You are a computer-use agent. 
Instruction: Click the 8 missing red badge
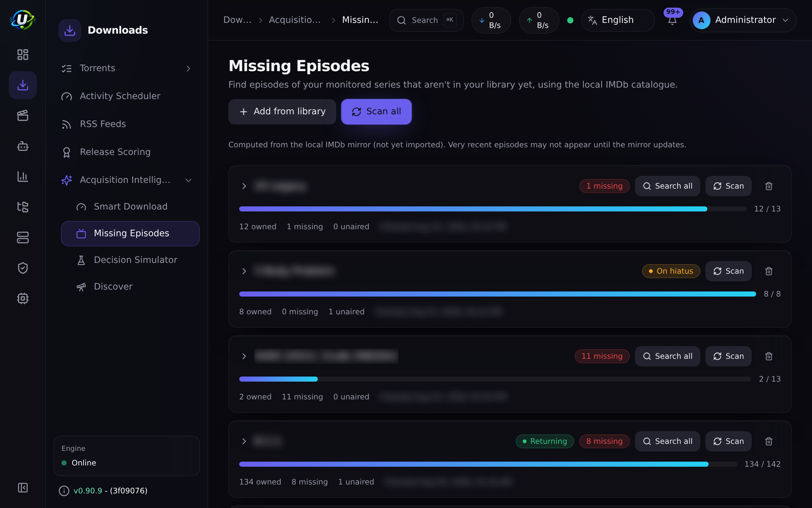pyautogui.click(x=604, y=441)
